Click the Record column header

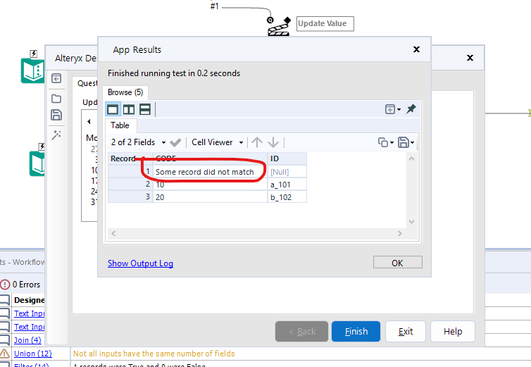tap(130, 158)
